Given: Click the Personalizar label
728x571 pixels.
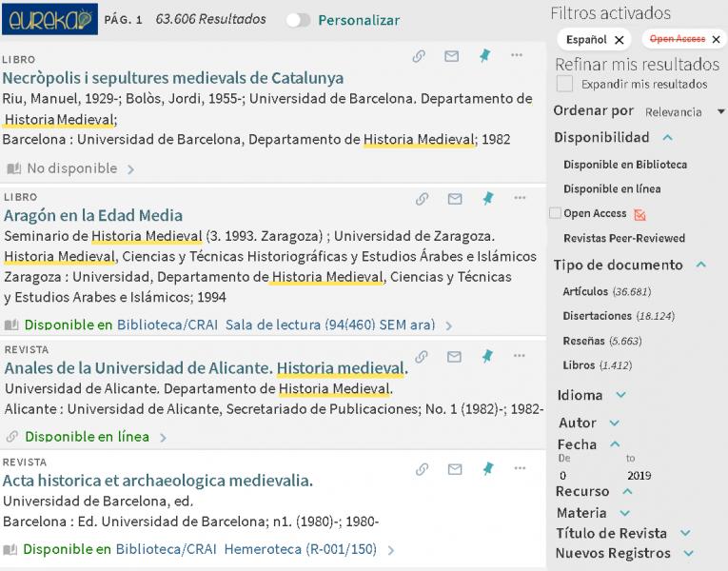Looking at the screenshot, I should (359, 20).
